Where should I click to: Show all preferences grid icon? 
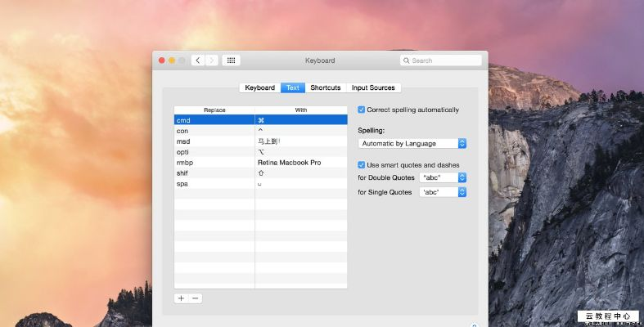[231, 60]
